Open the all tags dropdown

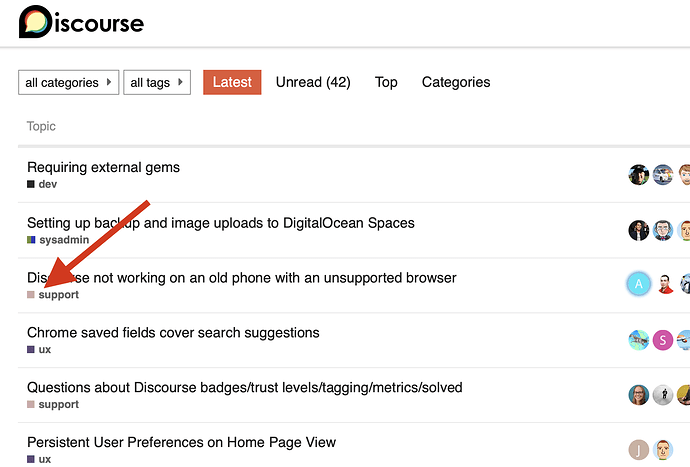[157, 82]
